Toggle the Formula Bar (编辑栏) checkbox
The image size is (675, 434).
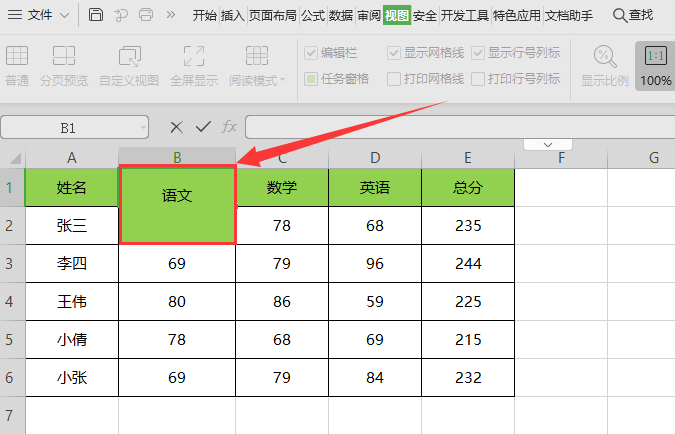pyautogui.click(x=312, y=52)
